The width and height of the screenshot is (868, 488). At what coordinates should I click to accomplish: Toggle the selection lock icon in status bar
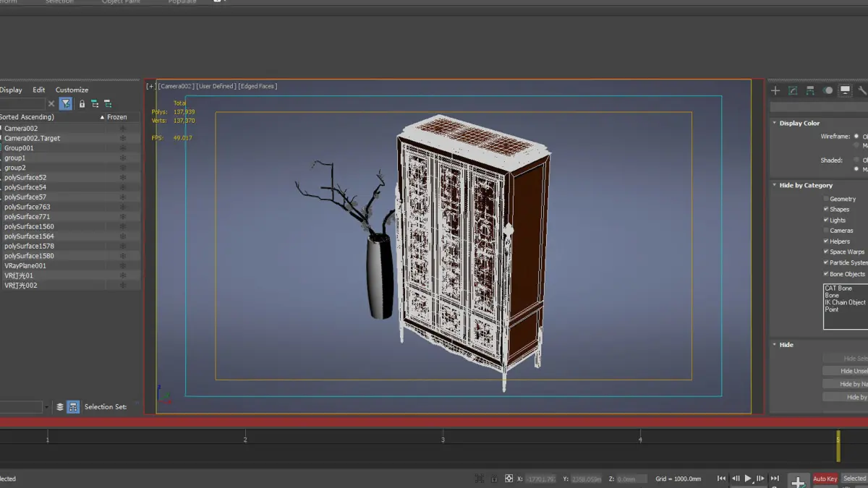[494, 479]
